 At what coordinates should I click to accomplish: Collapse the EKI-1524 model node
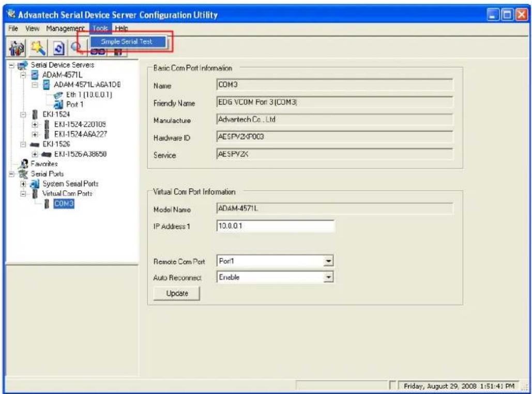(23, 114)
